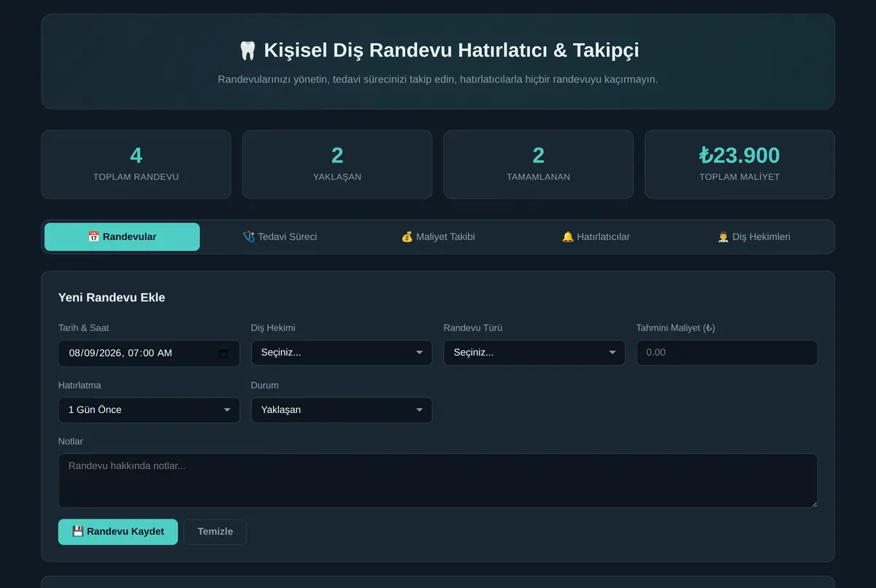
Task: Click the Toplam Randevu stat card
Action: coord(136,165)
